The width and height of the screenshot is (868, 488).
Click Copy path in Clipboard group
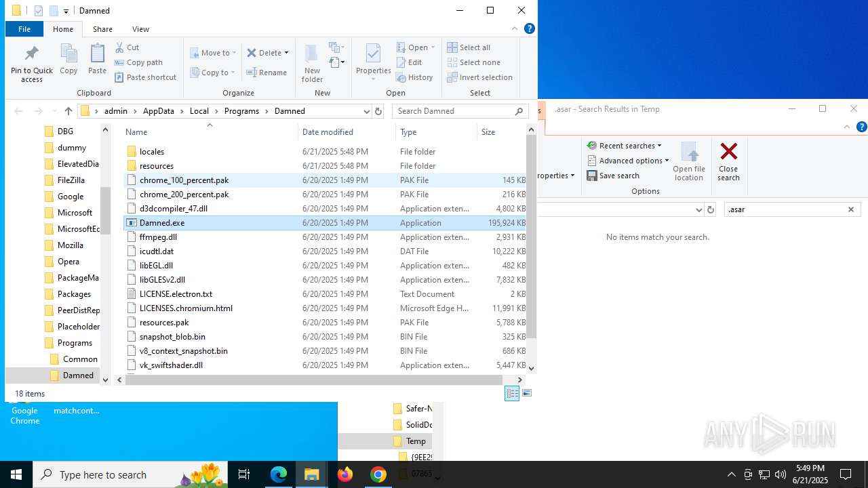point(138,62)
